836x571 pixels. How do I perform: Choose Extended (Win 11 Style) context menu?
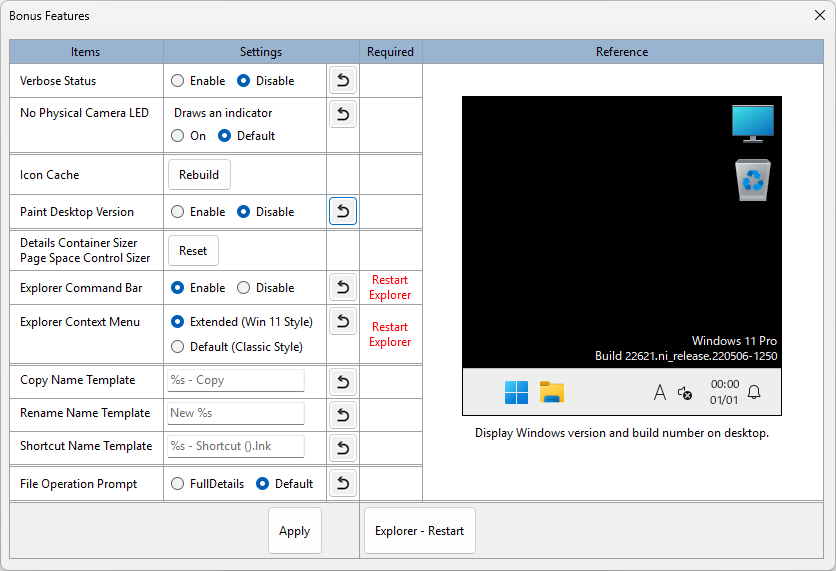click(x=242, y=322)
